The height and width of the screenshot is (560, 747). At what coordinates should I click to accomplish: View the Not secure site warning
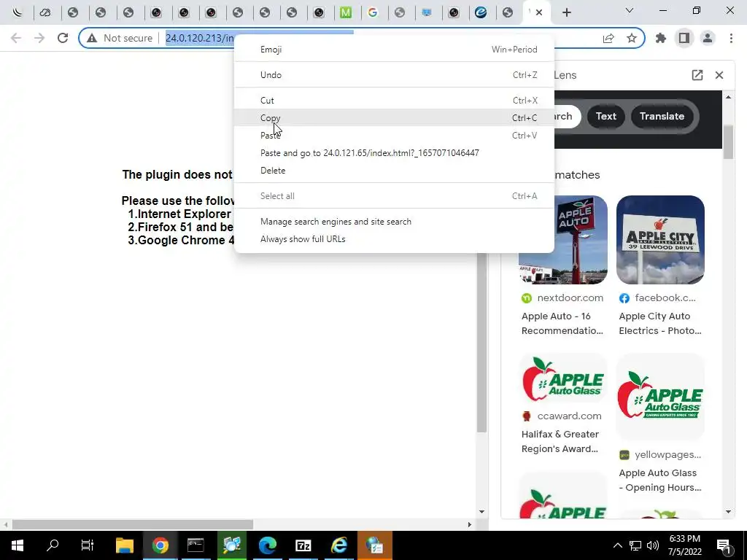click(x=120, y=38)
